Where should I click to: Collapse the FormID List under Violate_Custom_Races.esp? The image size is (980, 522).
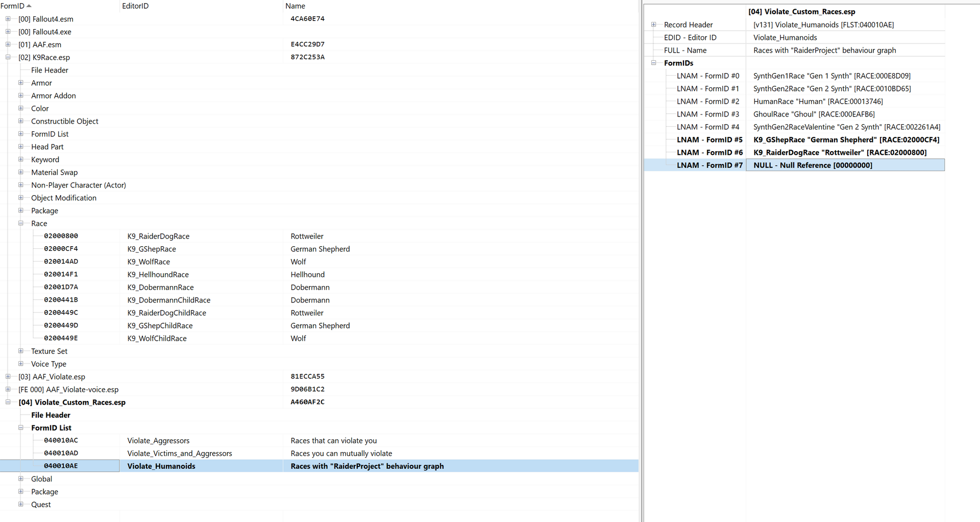20,428
